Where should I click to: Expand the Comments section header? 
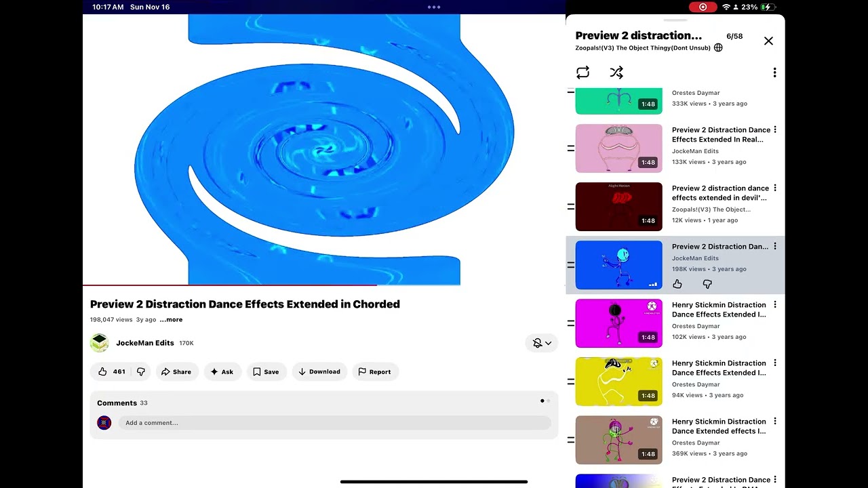click(x=122, y=403)
